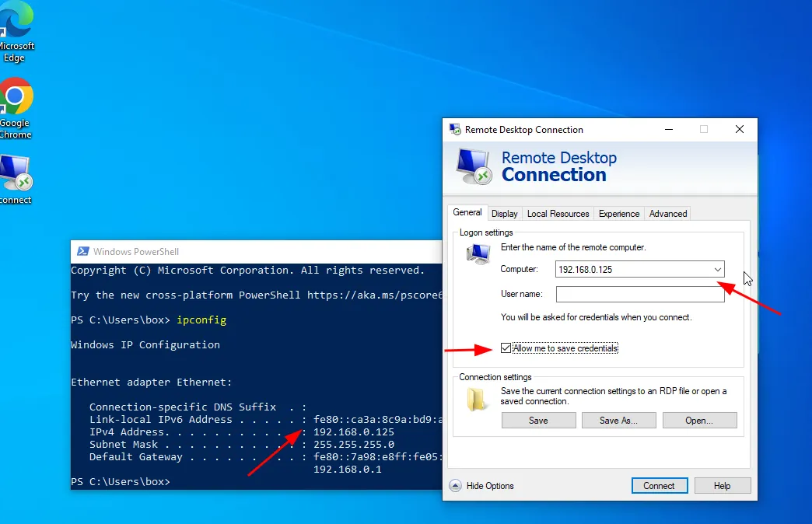Open the Local Resources tab
The height and width of the screenshot is (524, 812).
point(558,214)
